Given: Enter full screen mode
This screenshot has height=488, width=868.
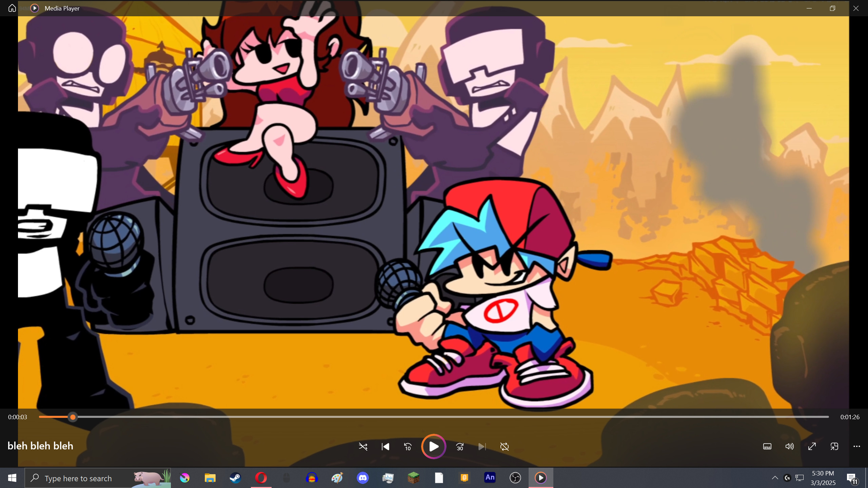Looking at the screenshot, I should [x=812, y=446].
